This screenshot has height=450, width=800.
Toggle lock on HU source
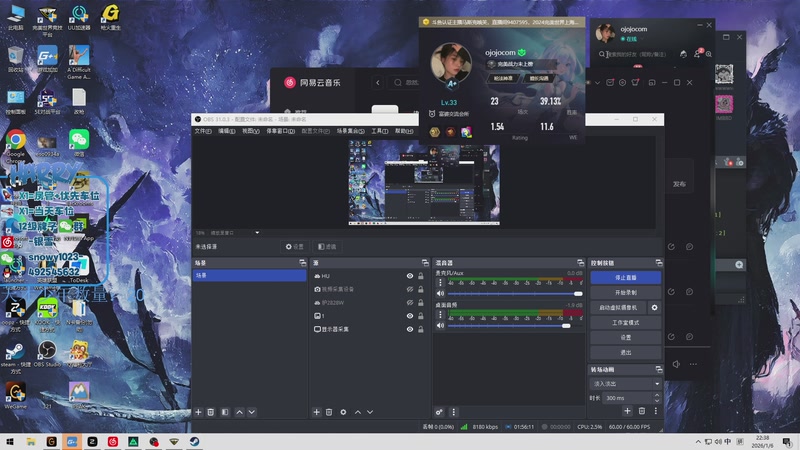(x=421, y=276)
